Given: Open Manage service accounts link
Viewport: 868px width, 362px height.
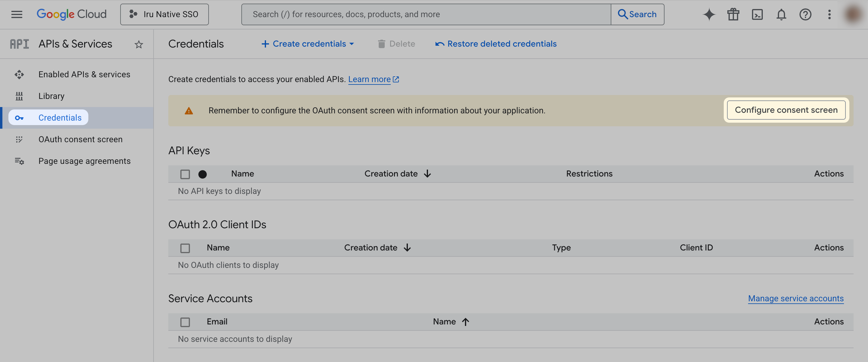Looking at the screenshot, I should point(796,299).
